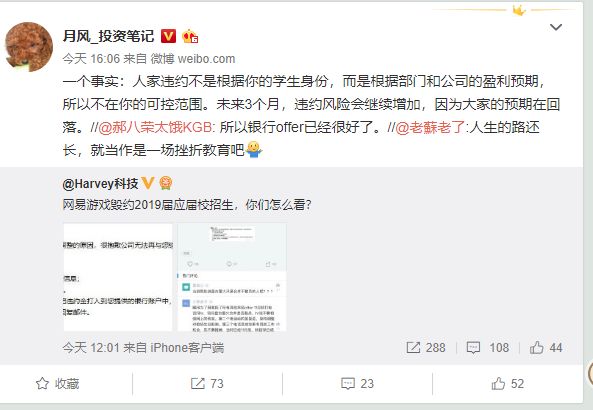Open the second attached screenshot thumbnail
593x410 pixels.
[x=232, y=277]
